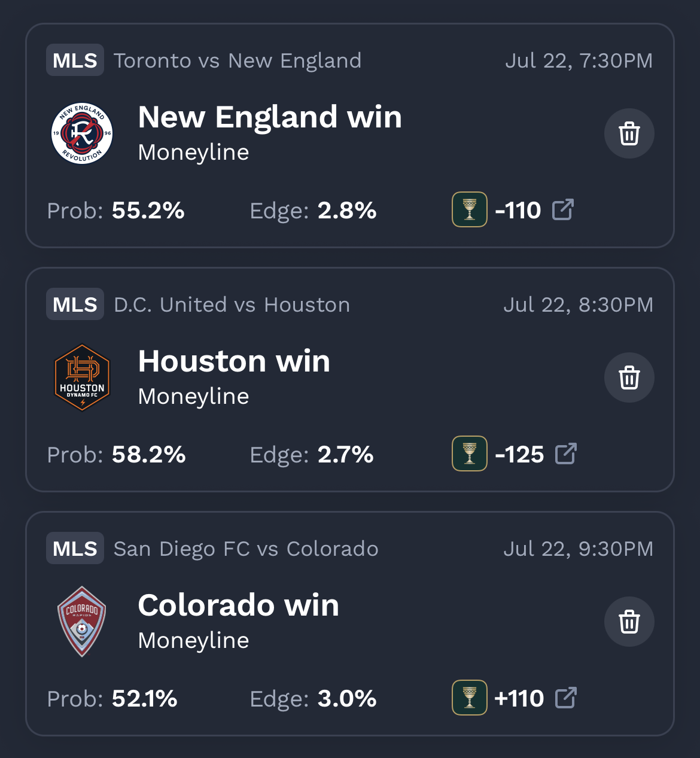Click sportsbook chalice icon for New England
700x758 pixels.
click(470, 210)
